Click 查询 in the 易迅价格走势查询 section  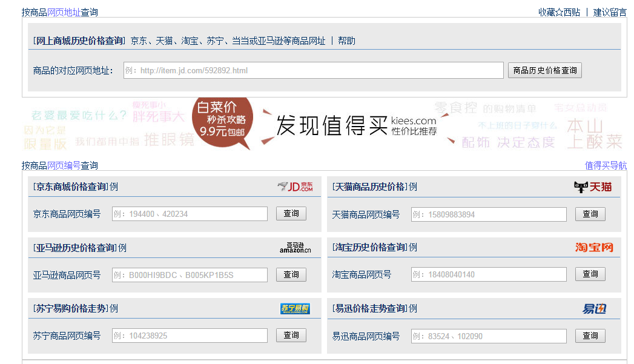[x=590, y=335]
